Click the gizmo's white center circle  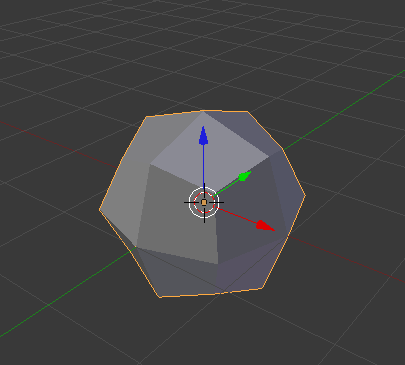pyautogui.click(x=204, y=202)
